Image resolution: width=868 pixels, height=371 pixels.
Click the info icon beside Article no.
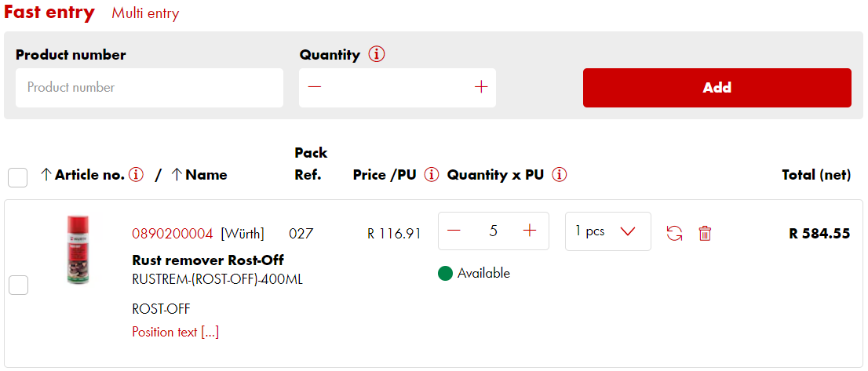pos(137,175)
